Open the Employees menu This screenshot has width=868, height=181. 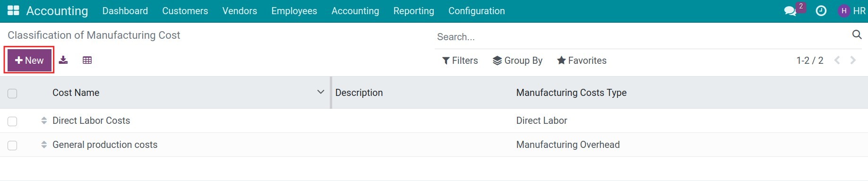[294, 11]
